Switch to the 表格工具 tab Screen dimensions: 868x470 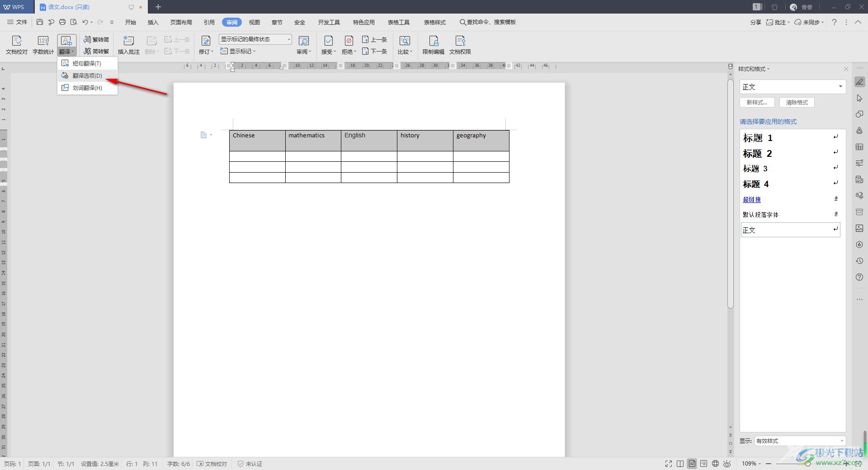point(399,22)
